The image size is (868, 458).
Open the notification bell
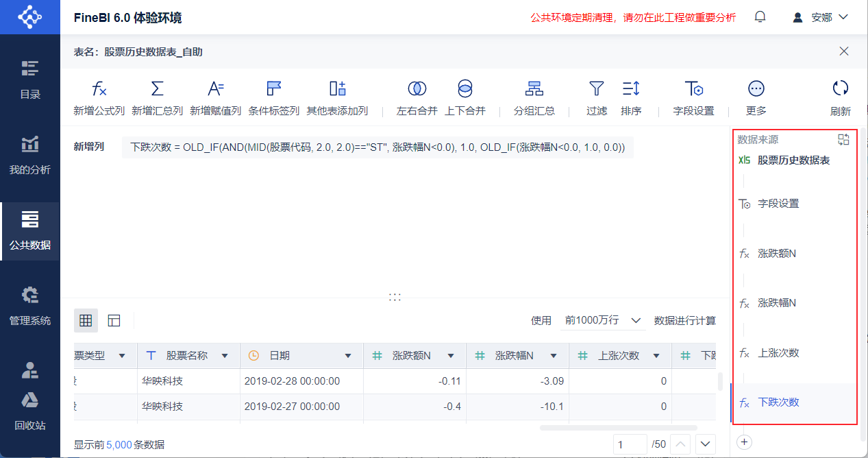[x=760, y=17]
